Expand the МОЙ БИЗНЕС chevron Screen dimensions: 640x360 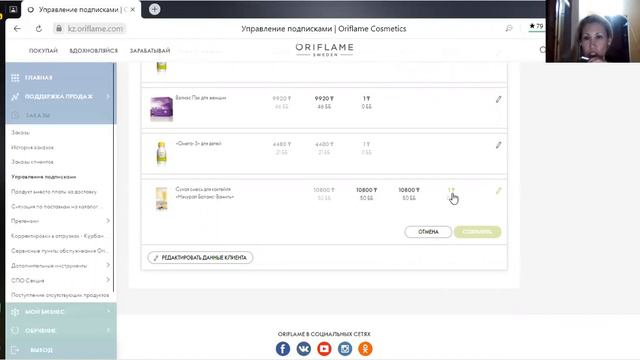[109, 311]
